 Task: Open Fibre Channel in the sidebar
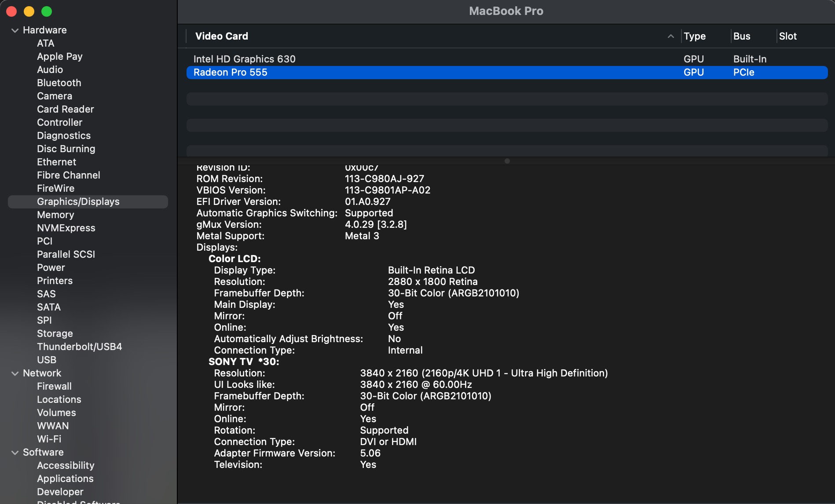click(69, 175)
